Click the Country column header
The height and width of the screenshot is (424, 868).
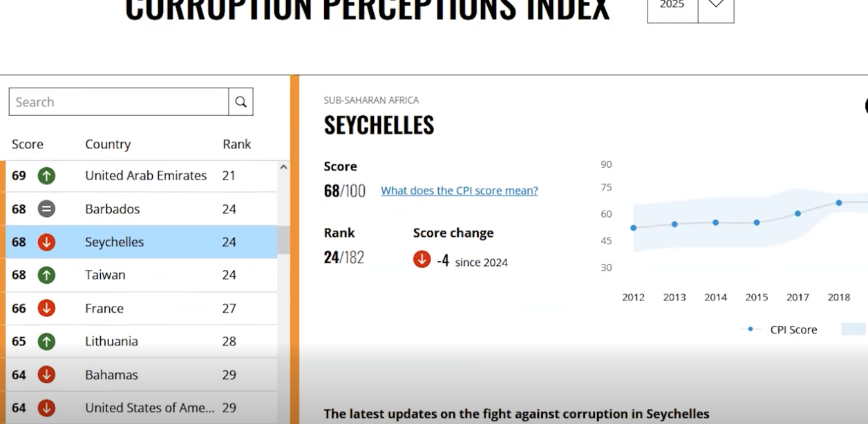(108, 144)
